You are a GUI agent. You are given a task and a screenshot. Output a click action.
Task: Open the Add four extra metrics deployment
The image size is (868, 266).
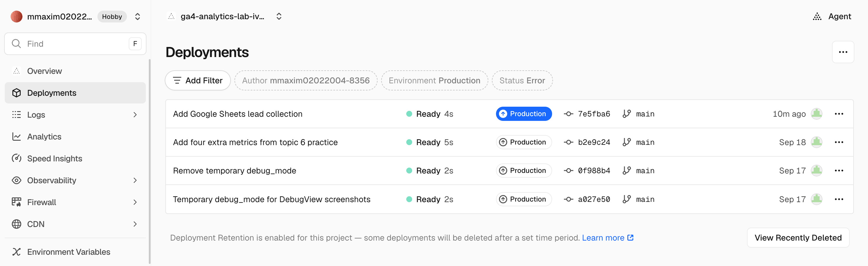pos(255,142)
